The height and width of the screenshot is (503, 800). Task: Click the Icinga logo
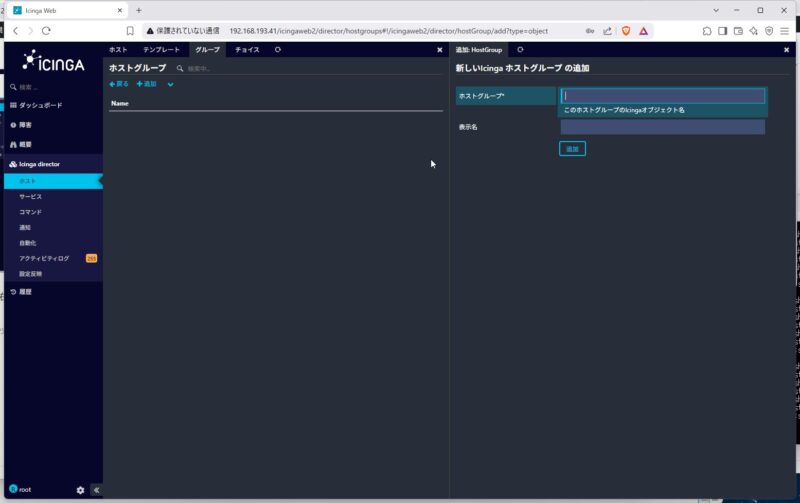pyautogui.click(x=53, y=62)
